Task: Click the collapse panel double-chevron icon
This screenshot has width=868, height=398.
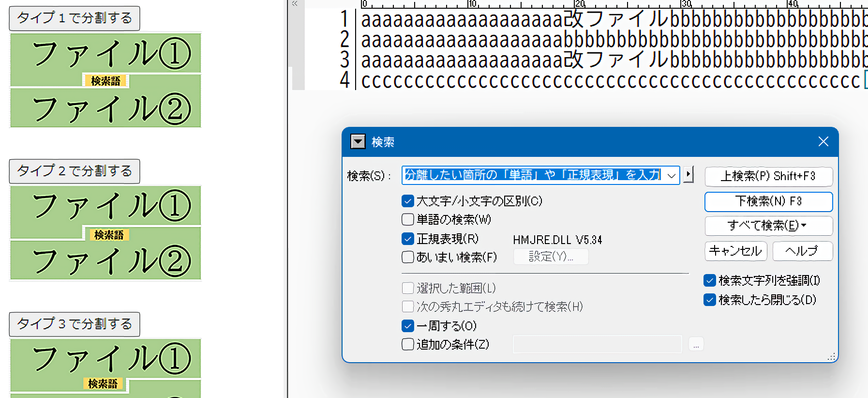Action: coord(295,4)
